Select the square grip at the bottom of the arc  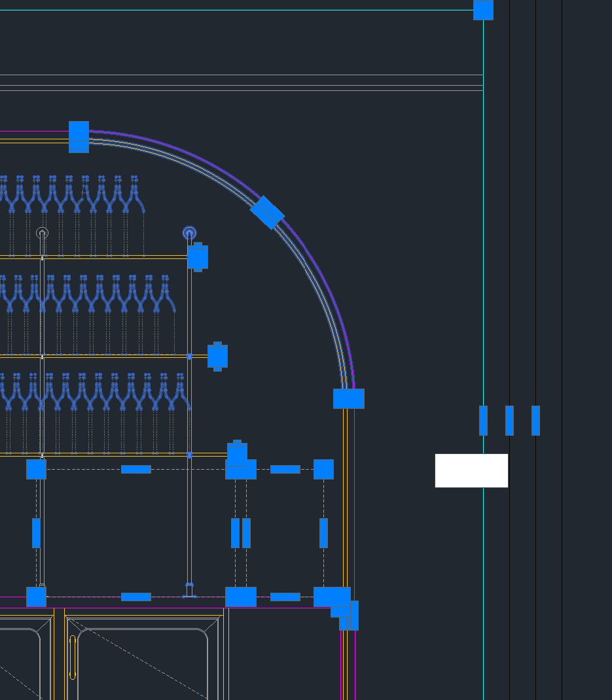point(349,397)
